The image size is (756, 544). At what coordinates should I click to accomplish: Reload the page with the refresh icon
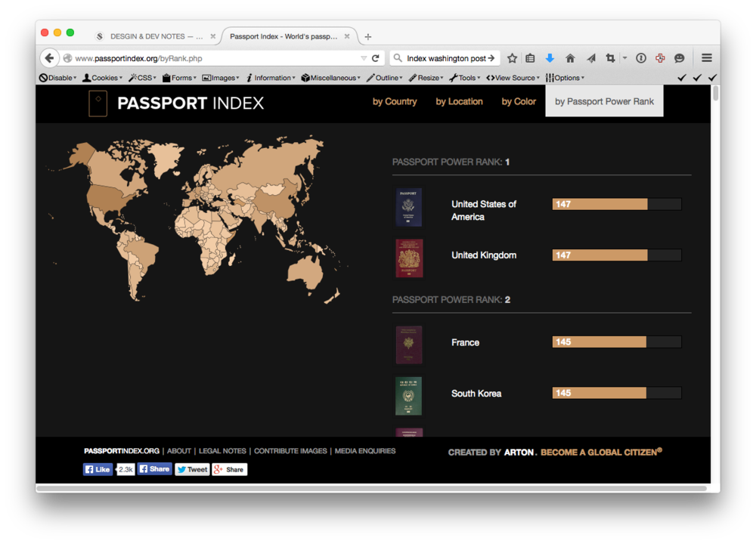point(375,58)
